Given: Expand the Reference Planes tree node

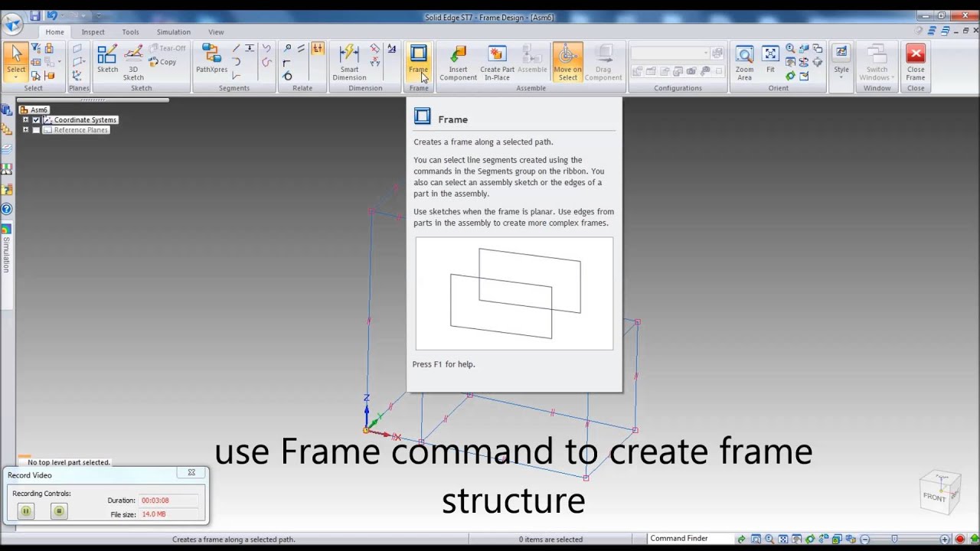Looking at the screenshot, I should (25, 130).
